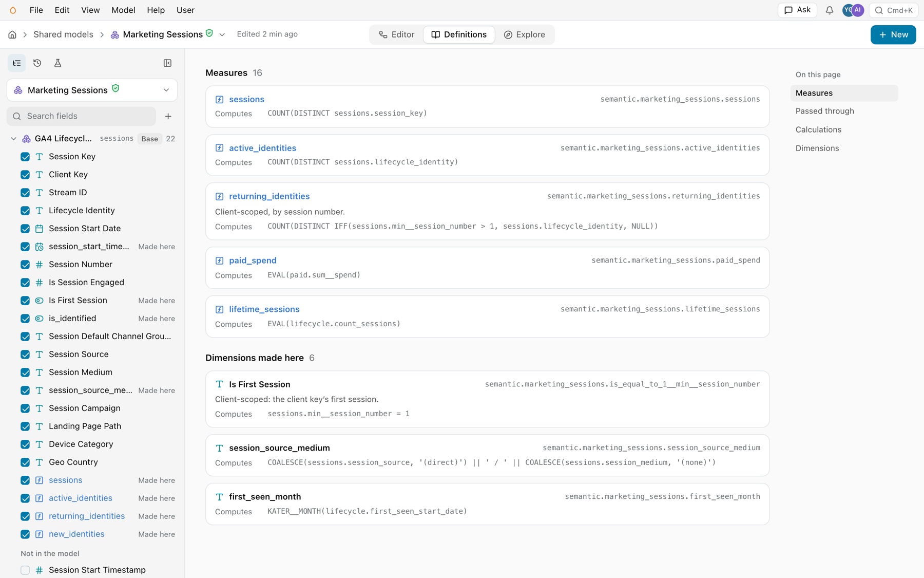Viewport: 924px width, 578px height.
Task: Click the calendar icon for Session Start Date
Action: pyautogui.click(x=39, y=229)
